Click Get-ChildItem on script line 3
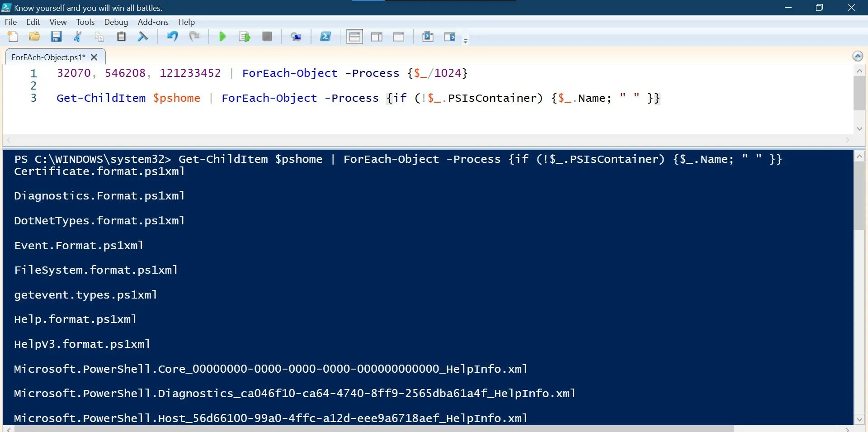Image resolution: width=868 pixels, height=432 pixels. tap(101, 98)
